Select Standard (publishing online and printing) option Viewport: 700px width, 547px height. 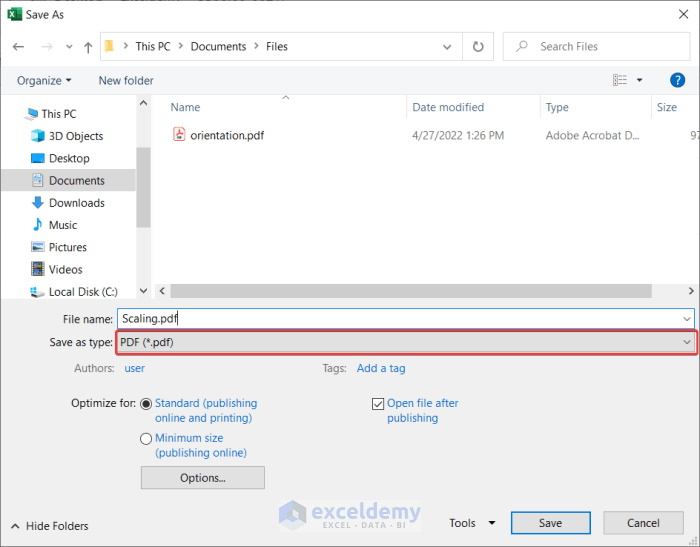(x=146, y=404)
